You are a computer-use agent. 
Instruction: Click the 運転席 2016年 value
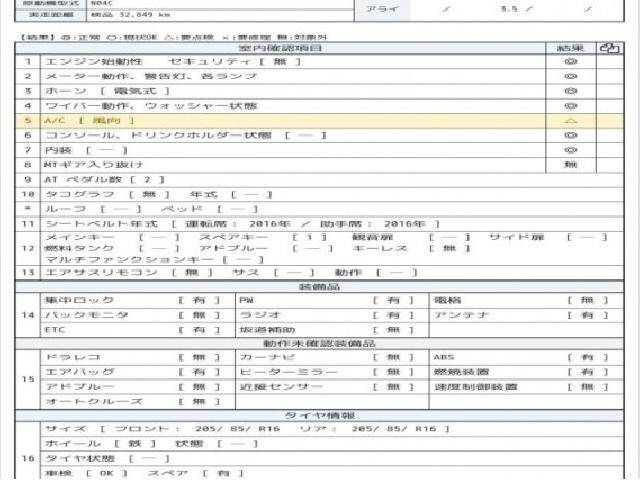(x=238, y=224)
